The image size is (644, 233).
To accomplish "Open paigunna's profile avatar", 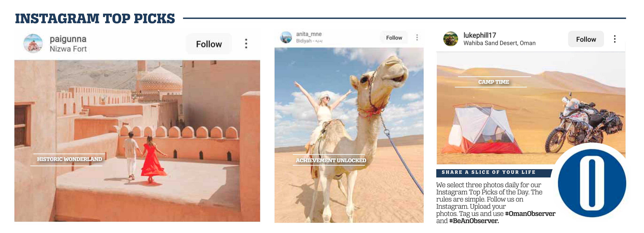I will [x=33, y=44].
